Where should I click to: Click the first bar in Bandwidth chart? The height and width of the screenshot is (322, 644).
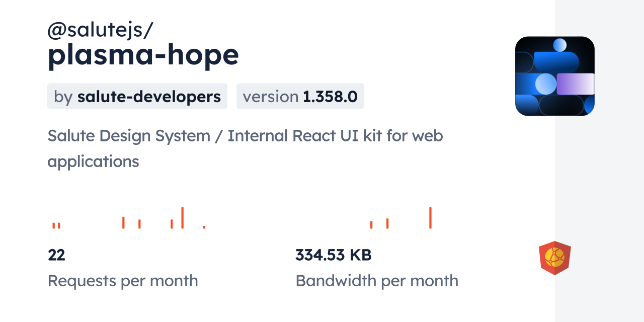[371, 223]
